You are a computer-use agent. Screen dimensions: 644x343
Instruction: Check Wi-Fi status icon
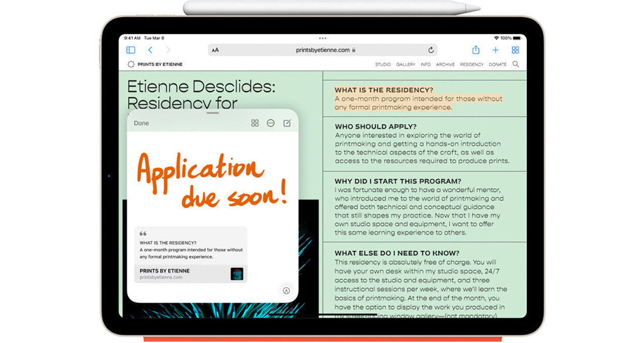[x=496, y=38]
